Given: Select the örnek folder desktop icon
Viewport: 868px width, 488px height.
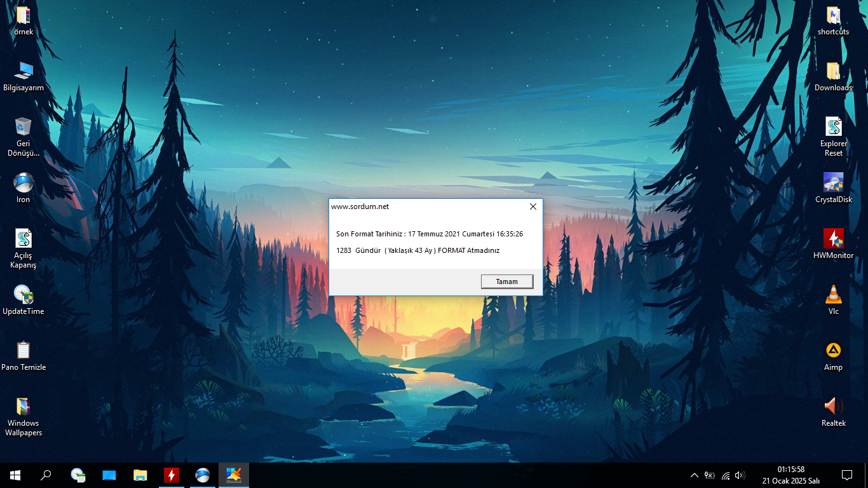Looking at the screenshot, I should click(24, 21).
